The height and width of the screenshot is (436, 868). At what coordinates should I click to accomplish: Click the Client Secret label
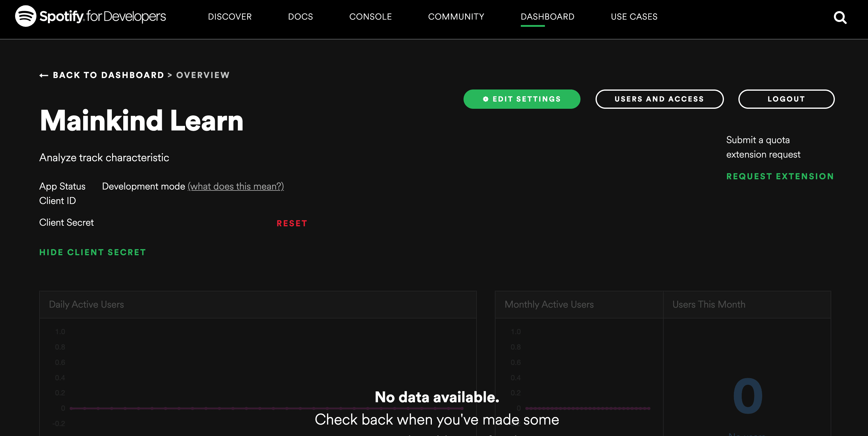tap(66, 222)
